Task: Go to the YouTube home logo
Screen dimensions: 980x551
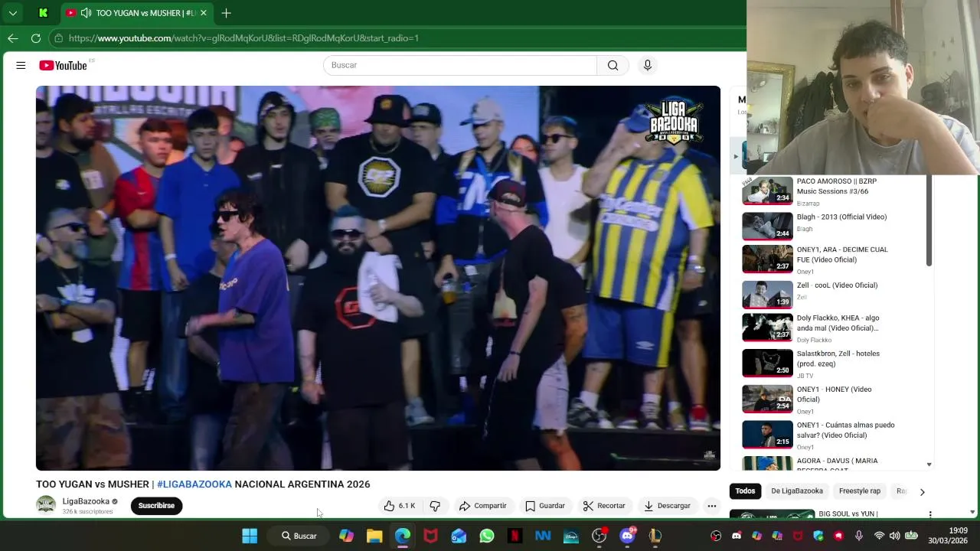Action: (64, 66)
